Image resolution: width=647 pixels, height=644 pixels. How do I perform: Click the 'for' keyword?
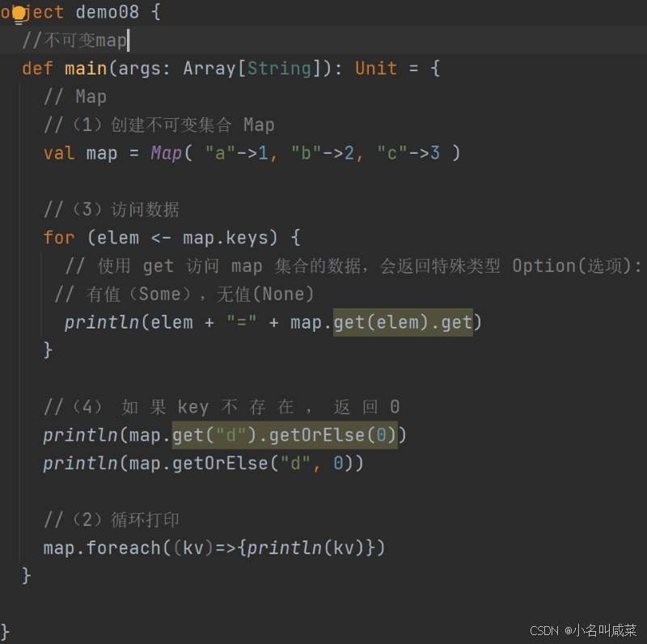click(59, 238)
